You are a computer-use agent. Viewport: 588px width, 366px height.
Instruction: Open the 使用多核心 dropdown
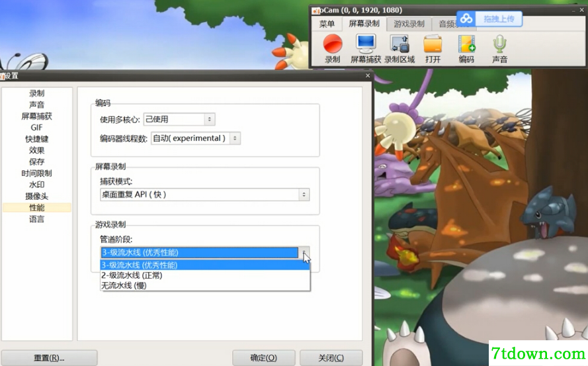tap(179, 119)
